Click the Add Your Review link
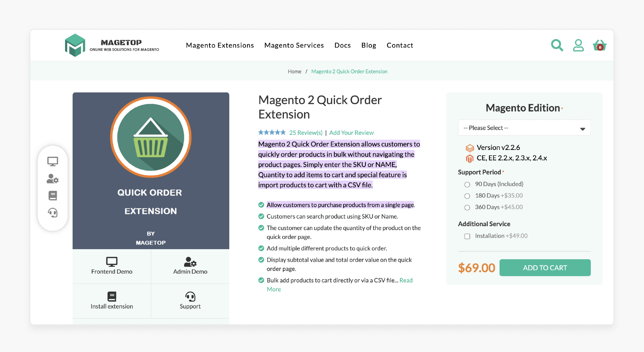 pyautogui.click(x=351, y=133)
